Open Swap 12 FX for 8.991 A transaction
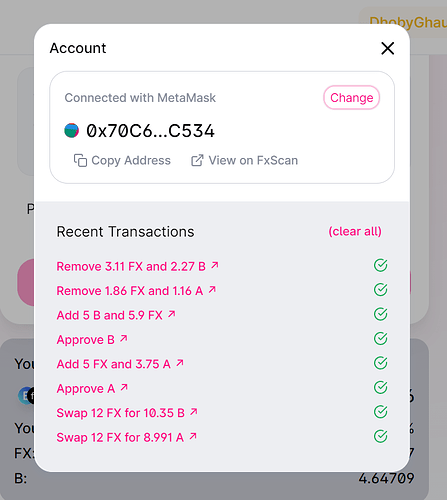 127,437
